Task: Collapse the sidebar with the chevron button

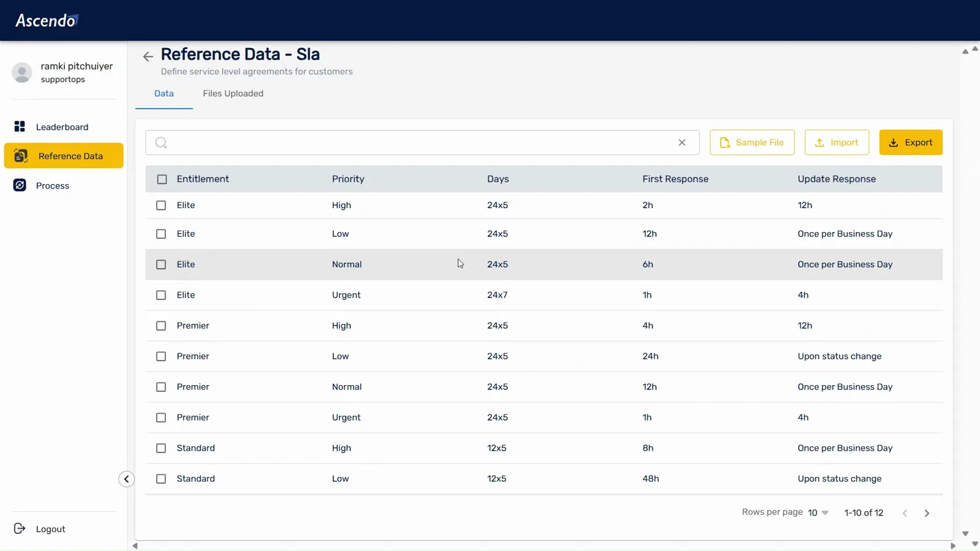Action: coord(126,479)
